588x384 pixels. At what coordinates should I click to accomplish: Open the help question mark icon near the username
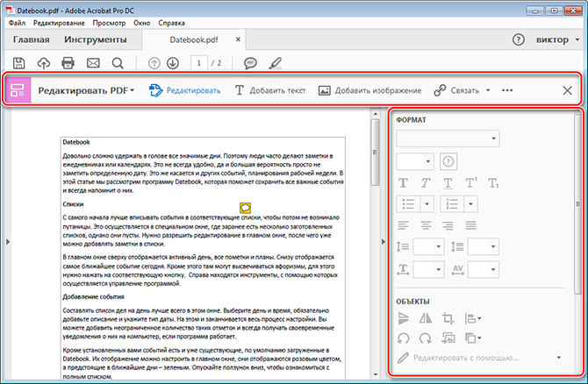tap(519, 39)
